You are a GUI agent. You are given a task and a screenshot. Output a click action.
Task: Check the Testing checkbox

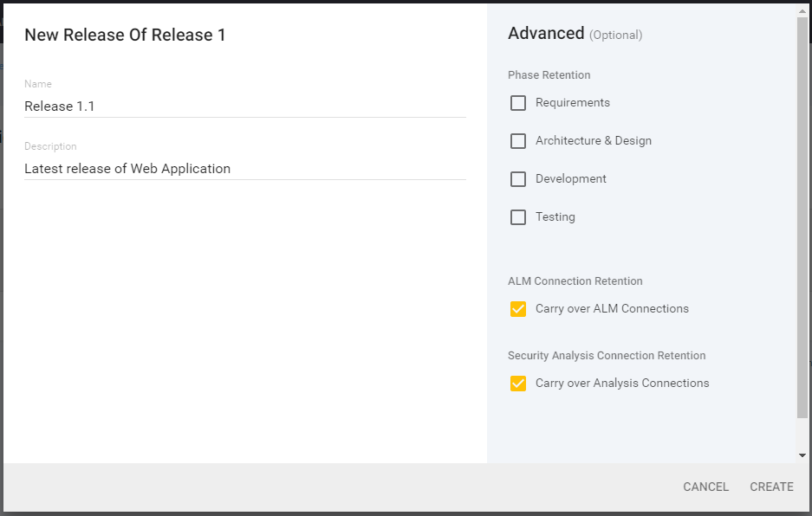click(x=518, y=217)
